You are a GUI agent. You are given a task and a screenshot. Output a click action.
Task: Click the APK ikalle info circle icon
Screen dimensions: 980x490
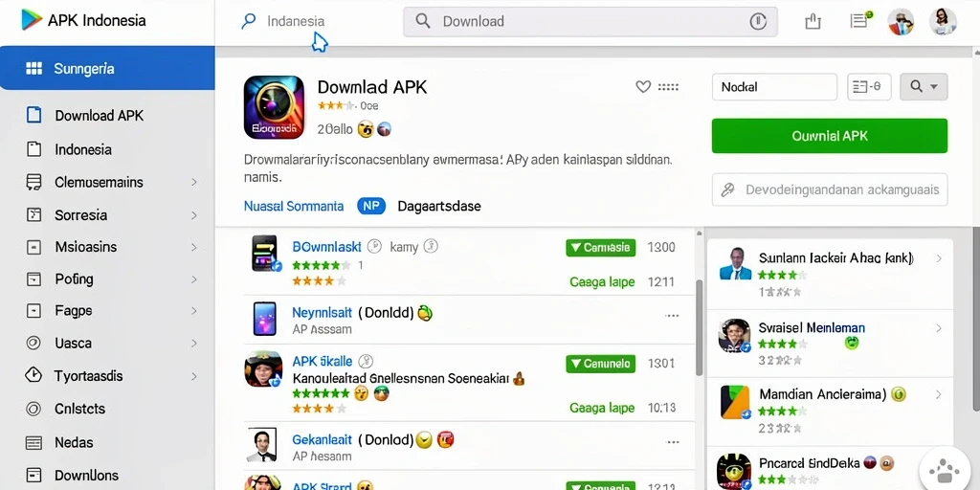366,361
